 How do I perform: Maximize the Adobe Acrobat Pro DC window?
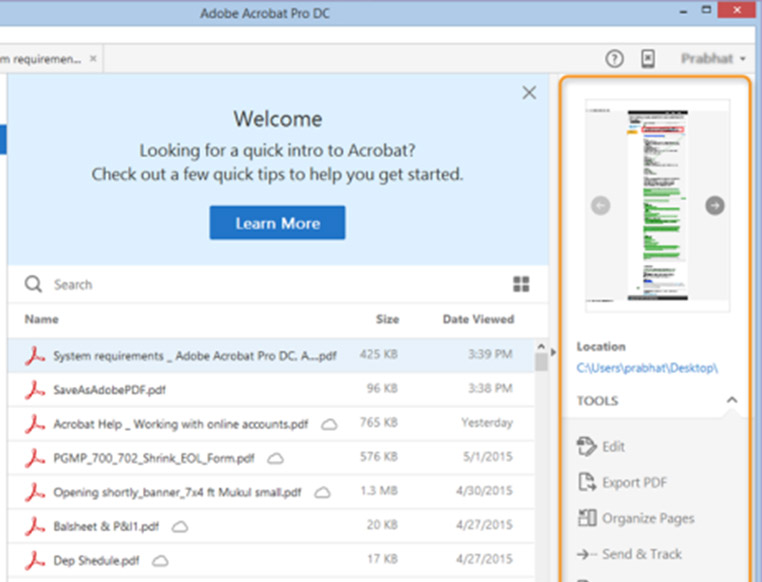click(x=706, y=10)
